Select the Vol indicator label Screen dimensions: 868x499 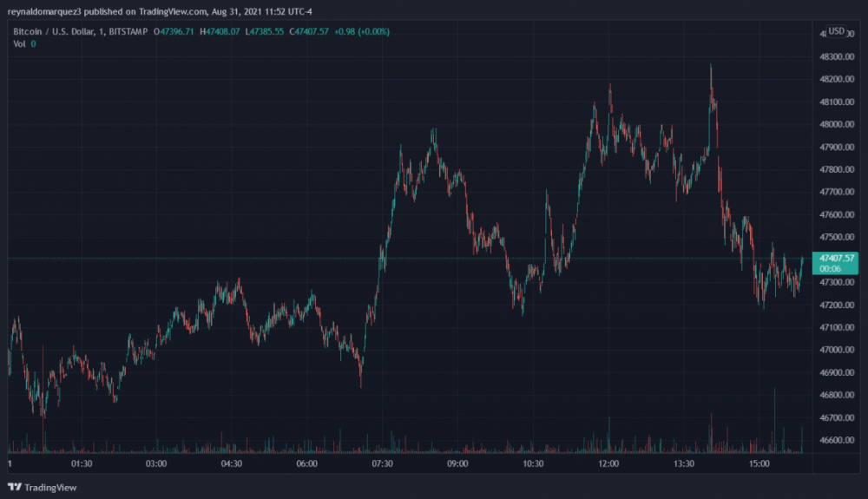[19, 44]
